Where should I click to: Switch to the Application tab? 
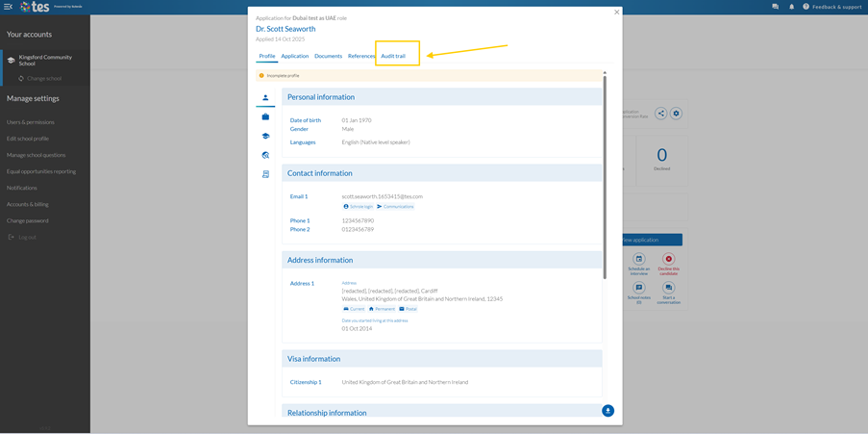[294, 56]
